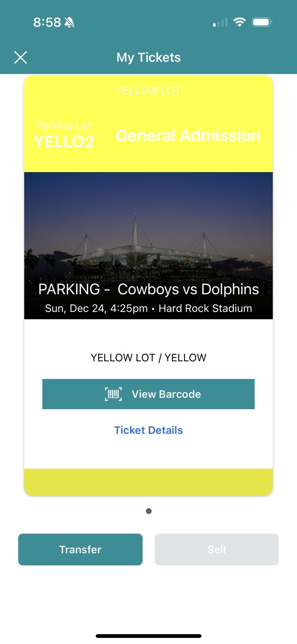Screen dimensions: 297x644
Task: Tap the battery indicator icon
Action: [261, 22]
